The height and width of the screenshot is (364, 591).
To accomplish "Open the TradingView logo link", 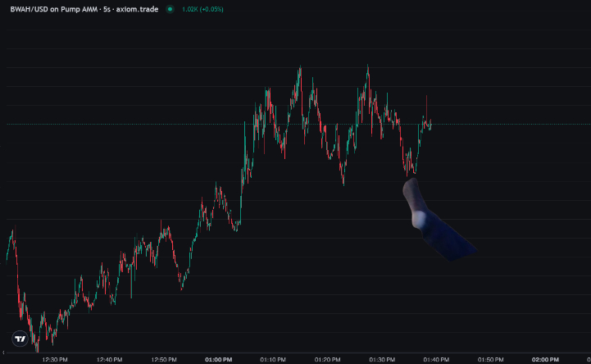I will click(20, 339).
